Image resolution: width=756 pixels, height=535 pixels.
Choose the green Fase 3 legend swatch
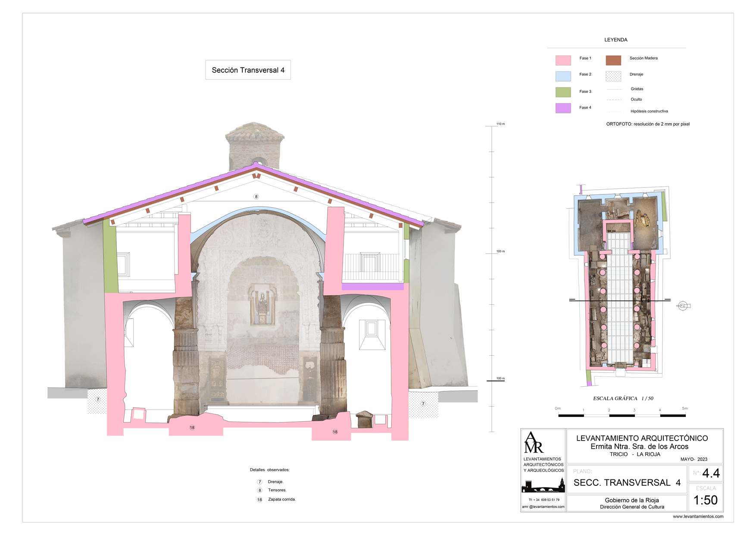pos(563,92)
